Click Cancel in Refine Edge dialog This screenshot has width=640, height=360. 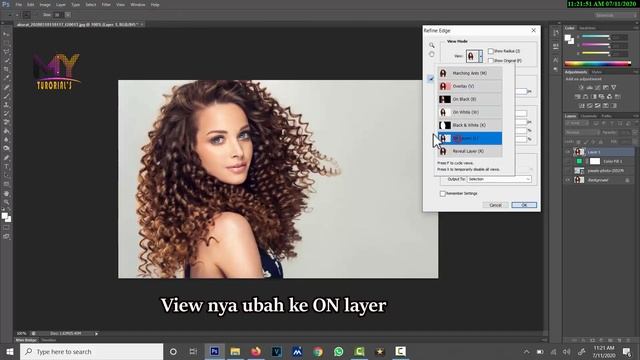496,205
